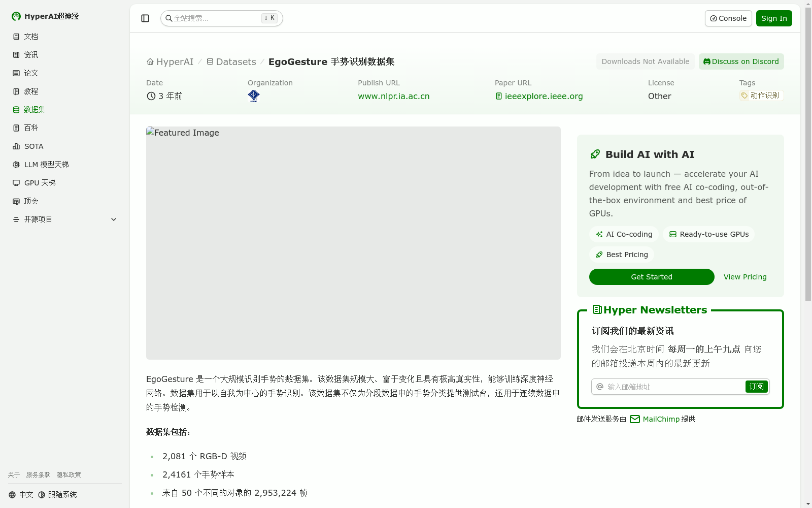812x508 pixels.
Task: Click the home icon in breadcrumb
Action: click(x=150, y=62)
